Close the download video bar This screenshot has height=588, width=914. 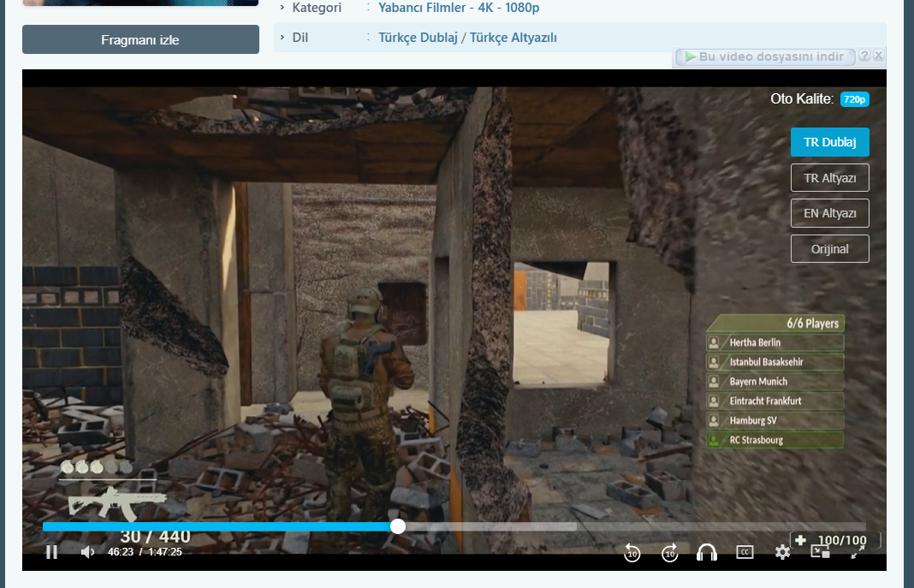point(878,56)
